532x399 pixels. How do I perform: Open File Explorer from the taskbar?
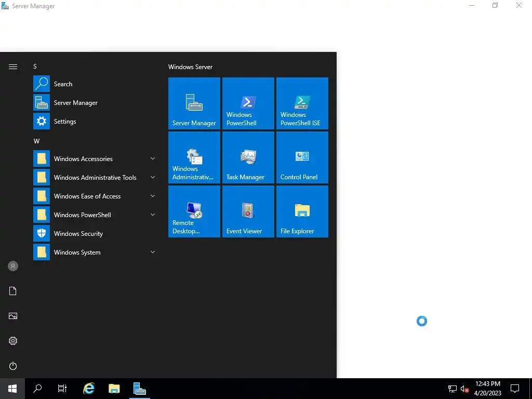click(114, 389)
